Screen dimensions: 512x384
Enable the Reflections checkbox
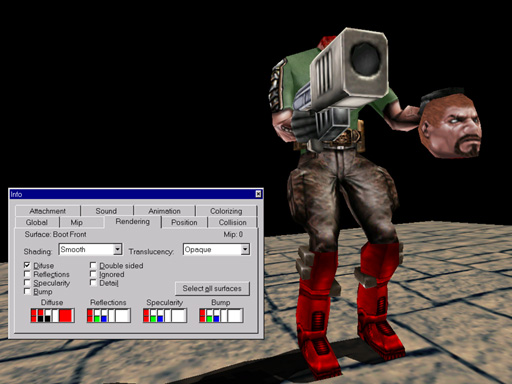click(x=27, y=274)
